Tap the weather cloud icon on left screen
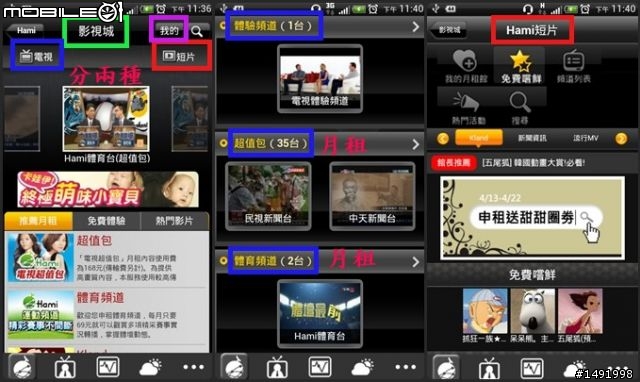640x382 pixels. 150,367
